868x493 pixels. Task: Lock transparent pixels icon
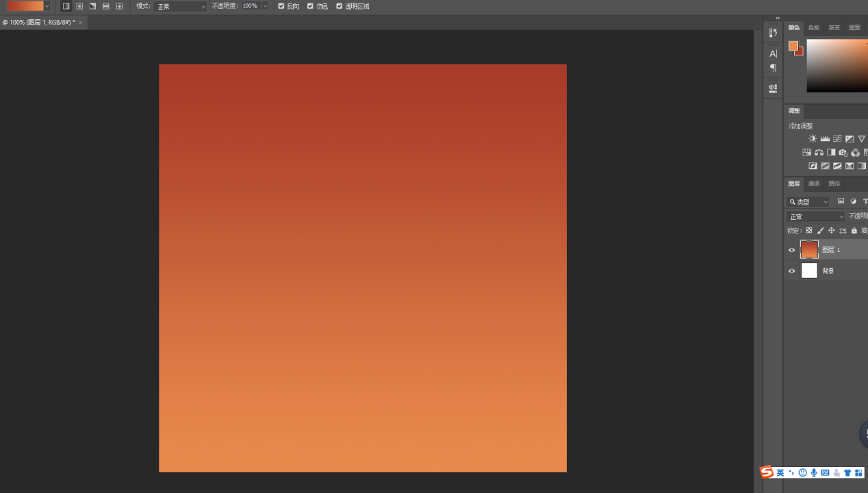(x=809, y=231)
